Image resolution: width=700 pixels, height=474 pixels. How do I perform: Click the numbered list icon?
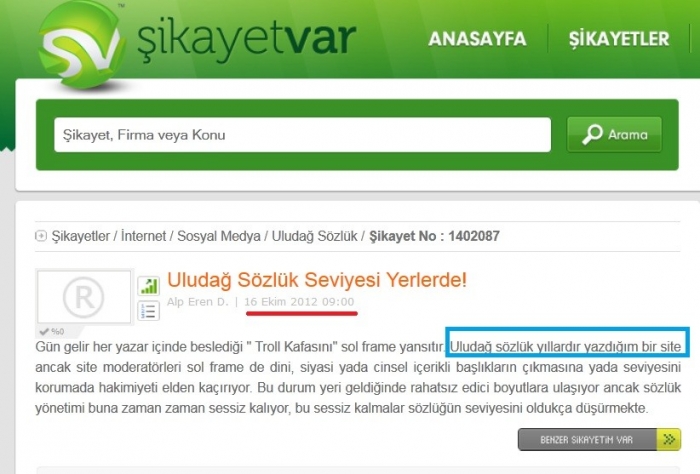pyautogui.click(x=149, y=311)
